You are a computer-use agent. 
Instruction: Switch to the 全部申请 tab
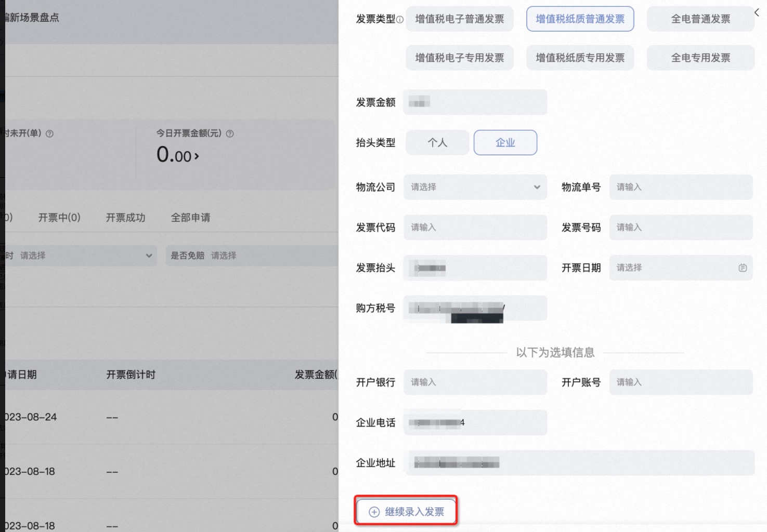191,218
